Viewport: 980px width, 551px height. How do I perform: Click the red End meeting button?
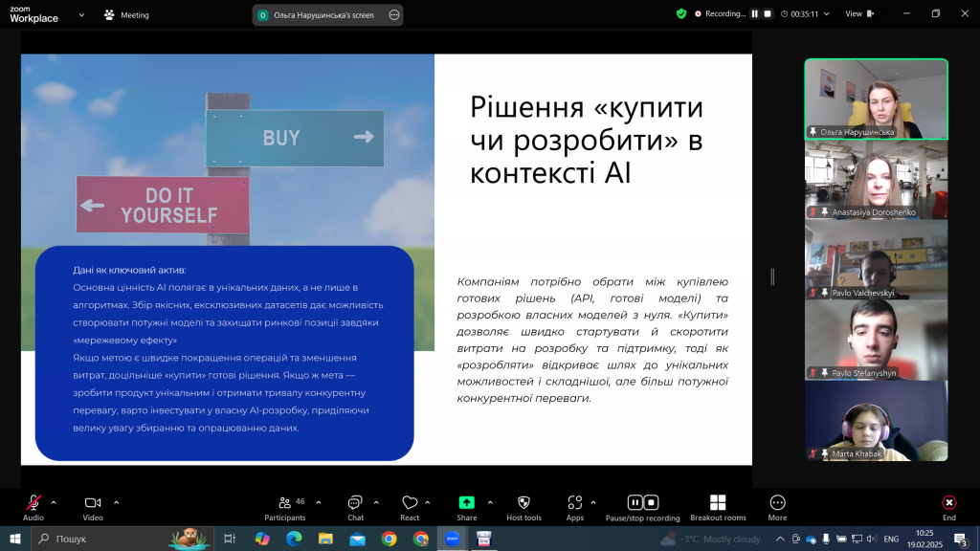point(948,503)
